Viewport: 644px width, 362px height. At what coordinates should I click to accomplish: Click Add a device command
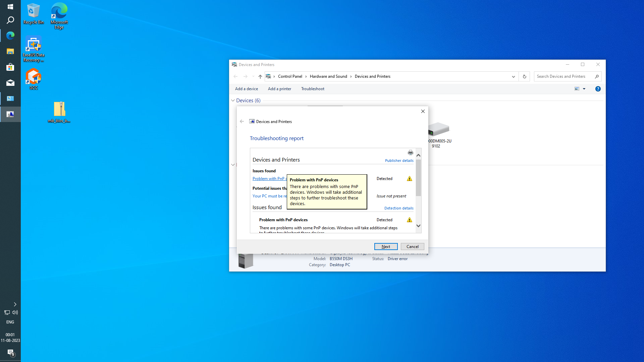coord(247,89)
